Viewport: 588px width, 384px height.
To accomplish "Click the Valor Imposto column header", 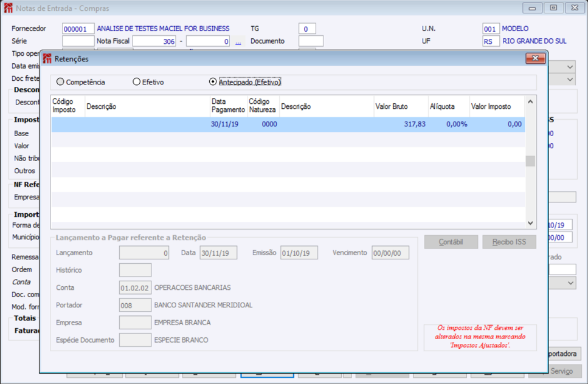I will coord(497,106).
